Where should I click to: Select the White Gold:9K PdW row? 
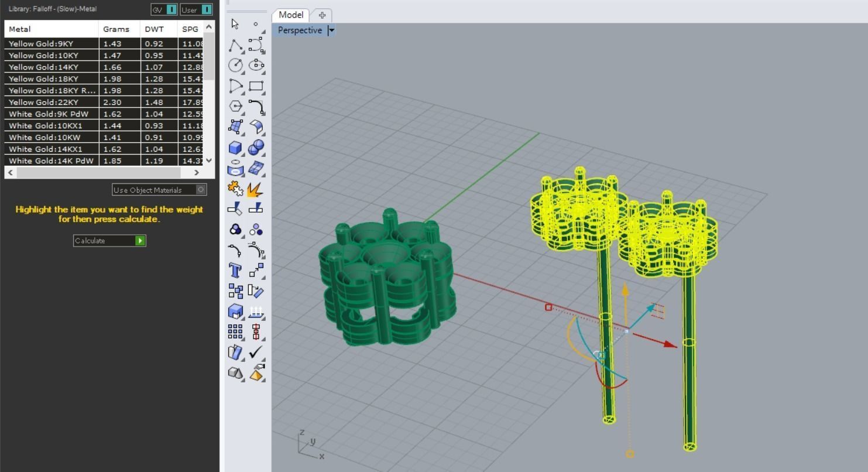[x=104, y=114]
